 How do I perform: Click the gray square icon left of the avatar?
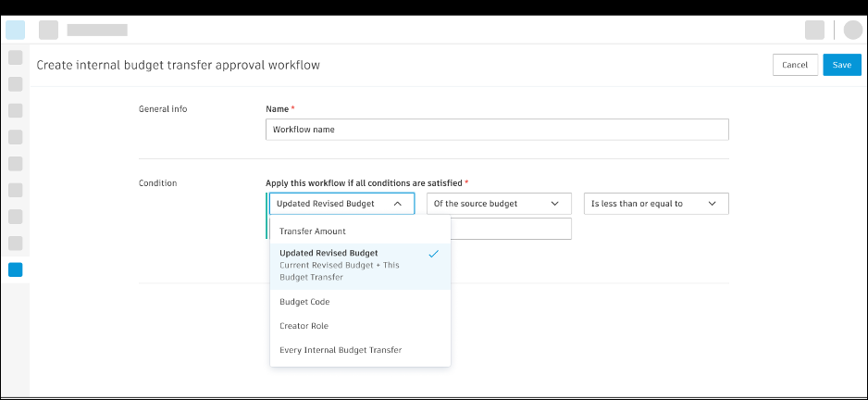pos(814,30)
